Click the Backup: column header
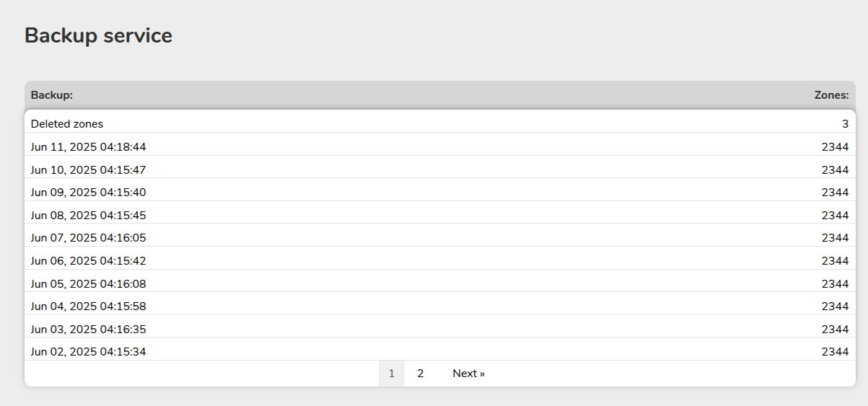This screenshot has height=406, width=868. (x=52, y=95)
